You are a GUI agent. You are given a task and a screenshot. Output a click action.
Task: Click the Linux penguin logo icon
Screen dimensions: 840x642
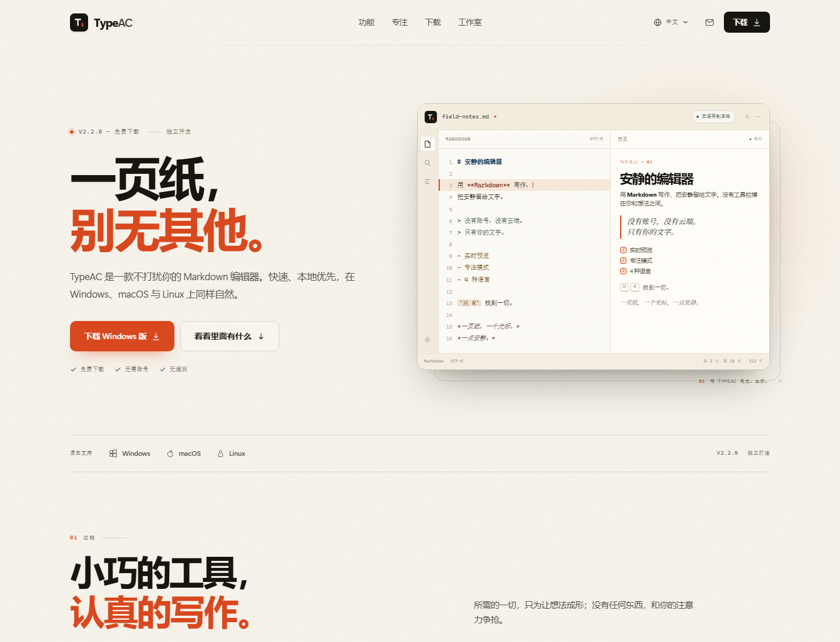point(220,453)
